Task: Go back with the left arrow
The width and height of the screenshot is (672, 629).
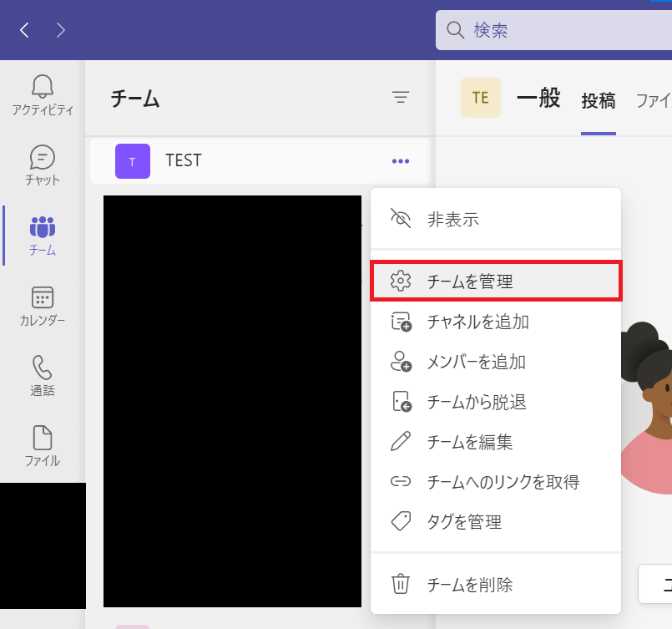Action: tap(24, 30)
